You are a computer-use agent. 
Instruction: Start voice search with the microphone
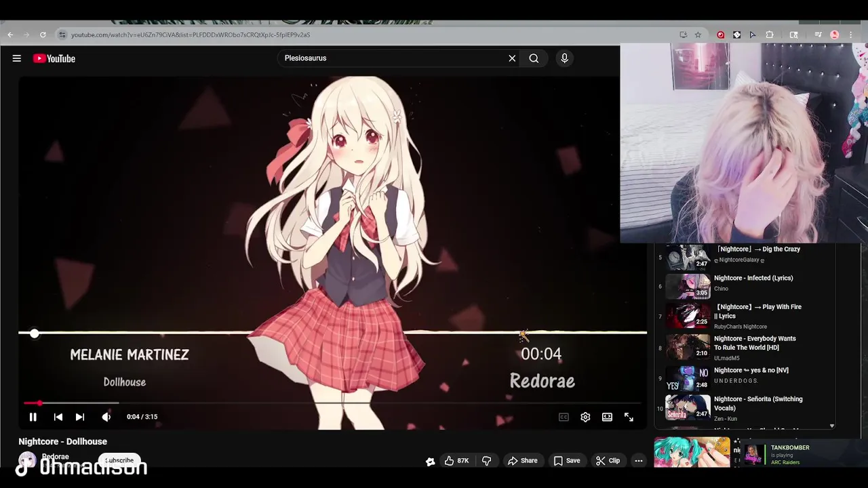pos(564,58)
